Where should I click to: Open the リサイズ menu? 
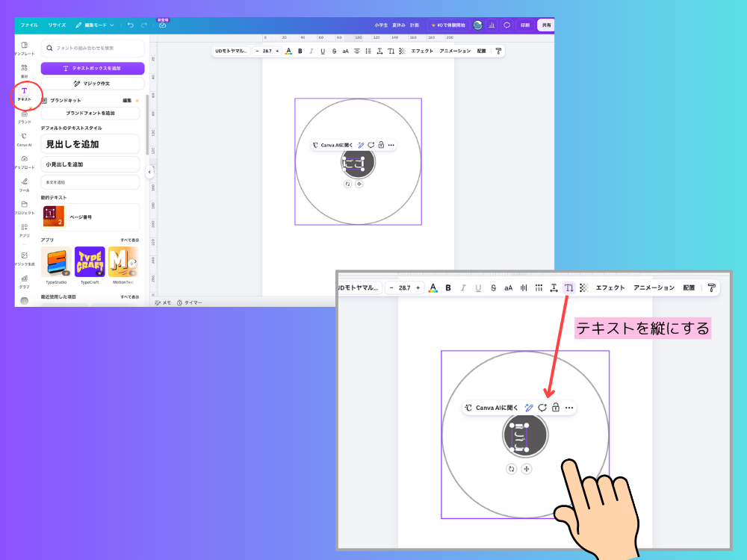point(57,25)
